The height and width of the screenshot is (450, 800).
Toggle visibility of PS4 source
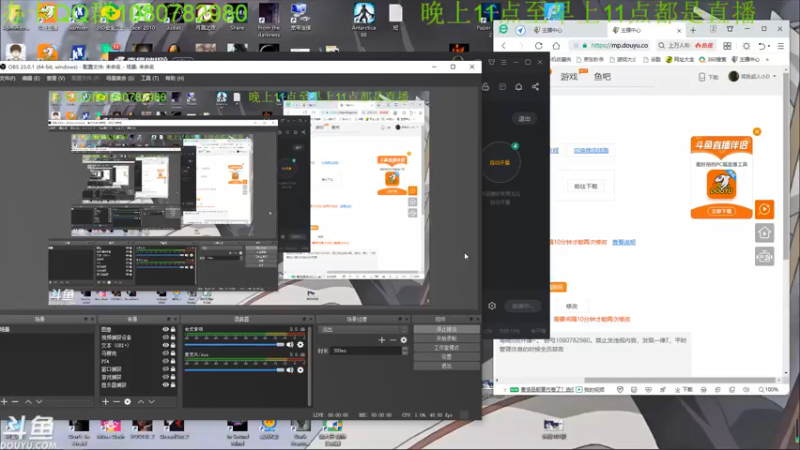click(x=165, y=361)
